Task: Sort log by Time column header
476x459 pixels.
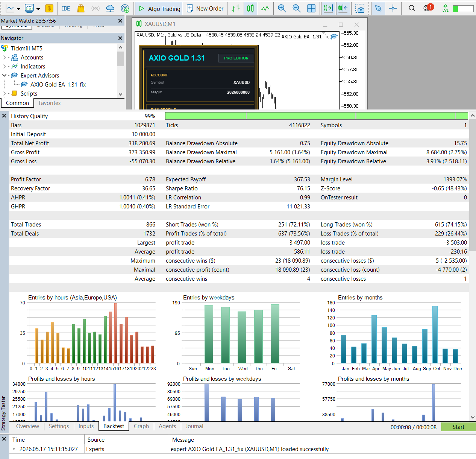Action: coord(47,440)
